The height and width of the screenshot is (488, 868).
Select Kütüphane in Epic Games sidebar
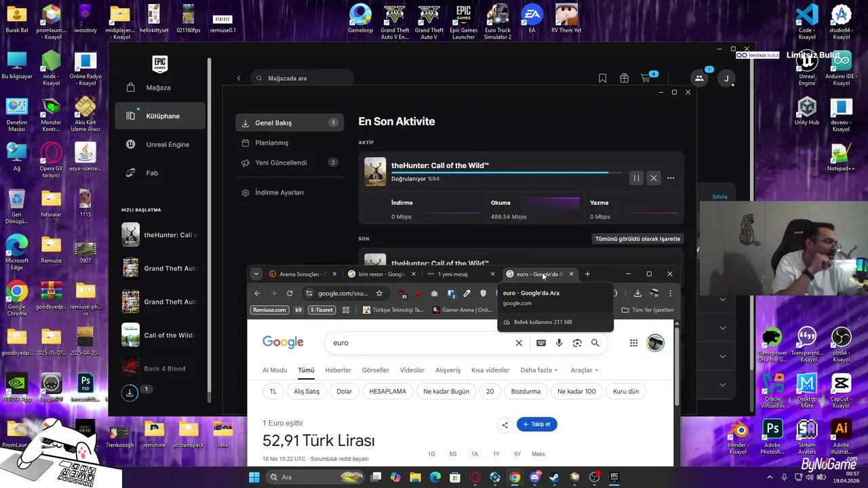tap(160, 116)
